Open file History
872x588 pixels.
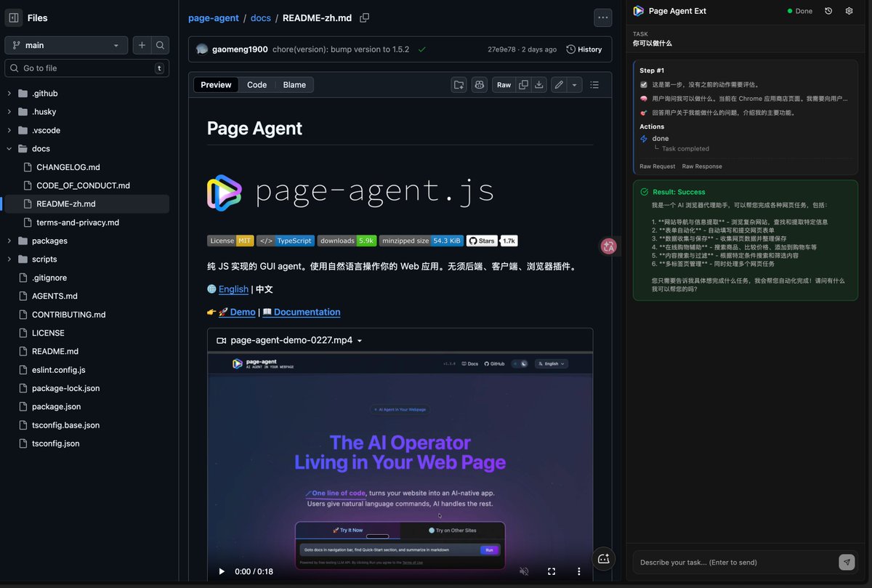coord(584,49)
